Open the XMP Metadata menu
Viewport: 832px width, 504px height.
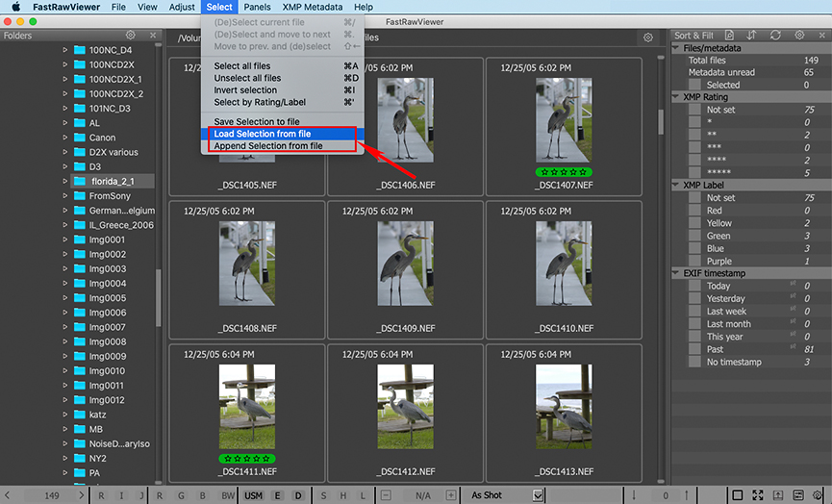[x=312, y=7]
